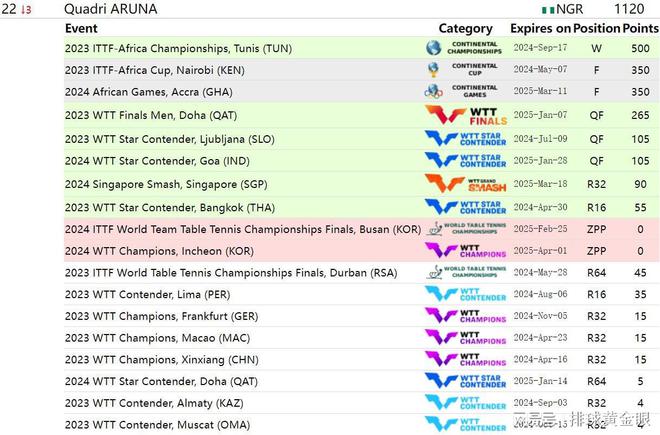Viewport: 660px width, 435px height.
Task: Open 2023 WTT Finals Men, Doha event
Action: (x=151, y=115)
